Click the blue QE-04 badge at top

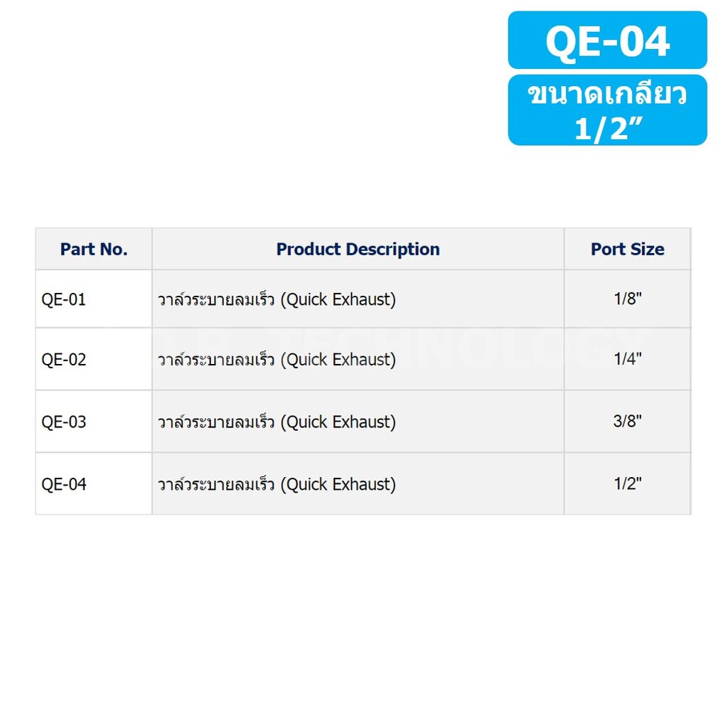click(x=607, y=41)
